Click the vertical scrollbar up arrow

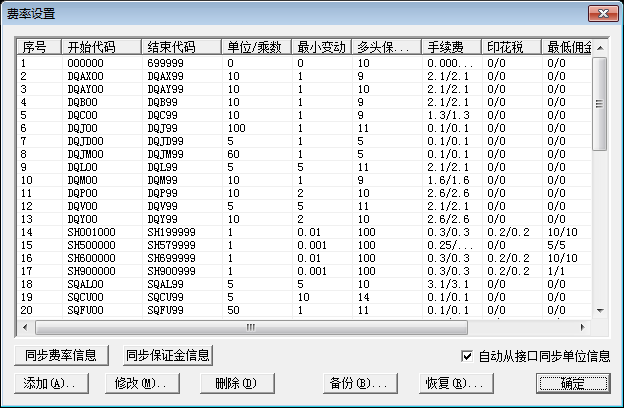click(x=600, y=48)
